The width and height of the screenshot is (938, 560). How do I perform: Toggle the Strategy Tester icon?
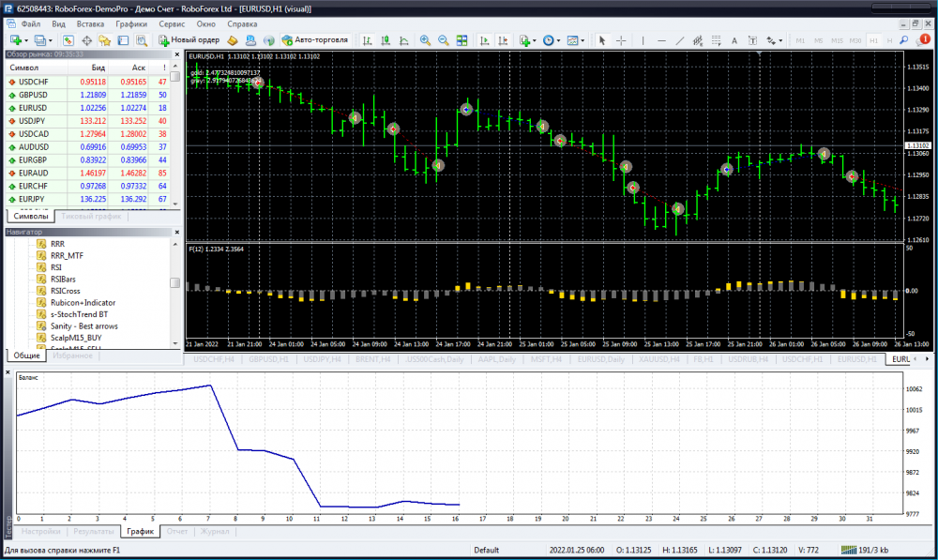click(142, 40)
